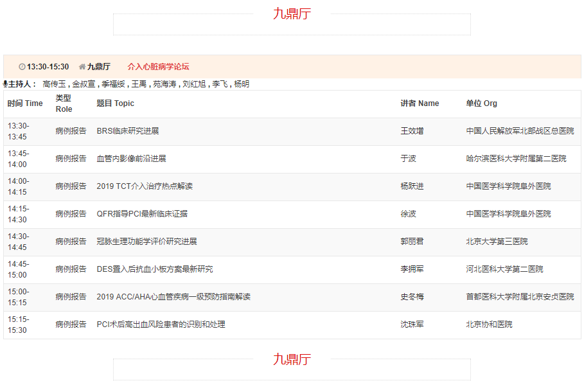The image size is (584, 392).
Task: Select the 13:30-15:30 session time text
Action: click(48, 67)
